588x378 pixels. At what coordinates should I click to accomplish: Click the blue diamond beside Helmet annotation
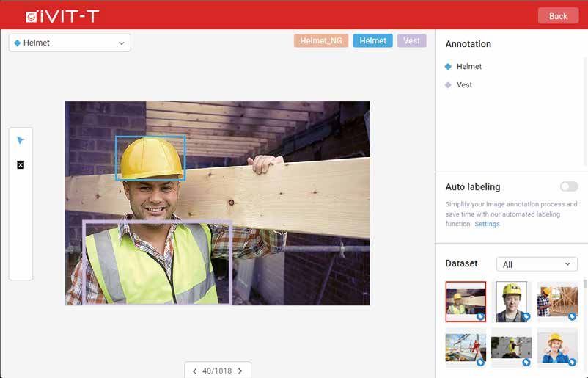(x=448, y=67)
